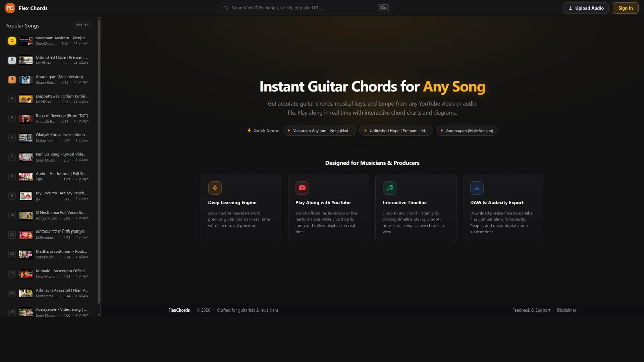
Task: Click the DAW & Audacity Export download icon
Action: (477, 188)
